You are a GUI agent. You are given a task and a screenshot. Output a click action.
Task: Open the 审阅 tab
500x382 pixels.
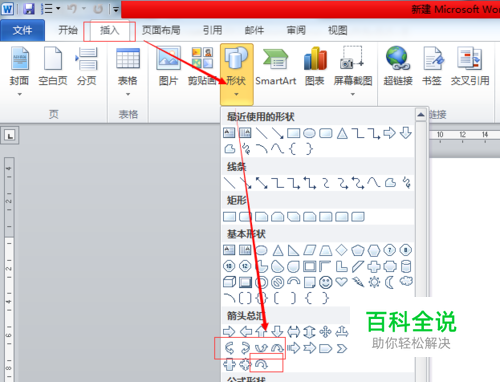point(296,30)
